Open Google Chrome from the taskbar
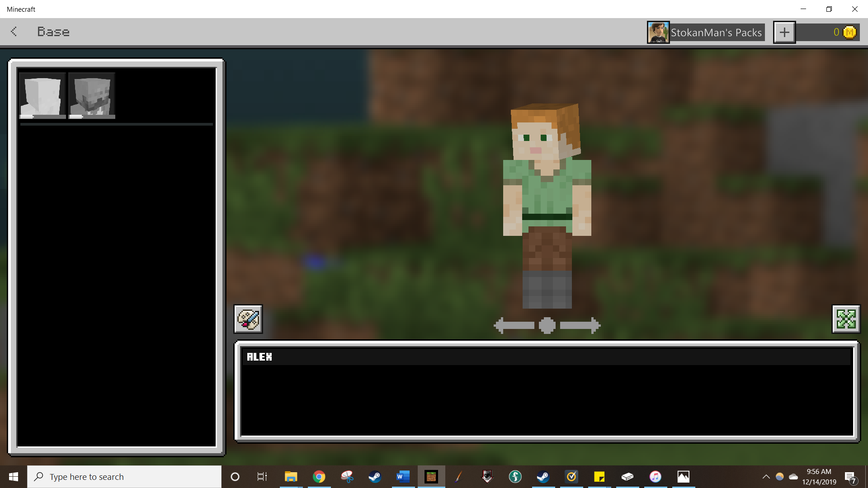Viewport: 868px width, 488px height. (x=319, y=477)
